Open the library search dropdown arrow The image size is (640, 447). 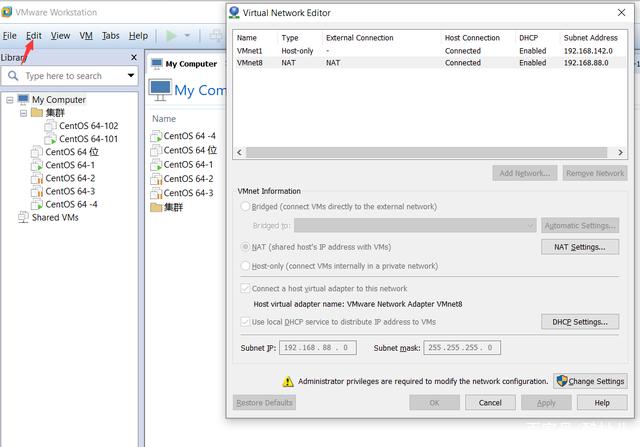pyautogui.click(x=131, y=76)
